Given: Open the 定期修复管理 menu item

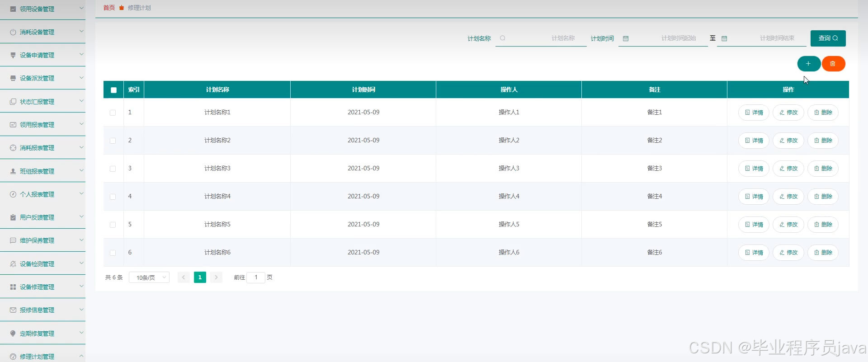Looking at the screenshot, I should click(42, 334).
